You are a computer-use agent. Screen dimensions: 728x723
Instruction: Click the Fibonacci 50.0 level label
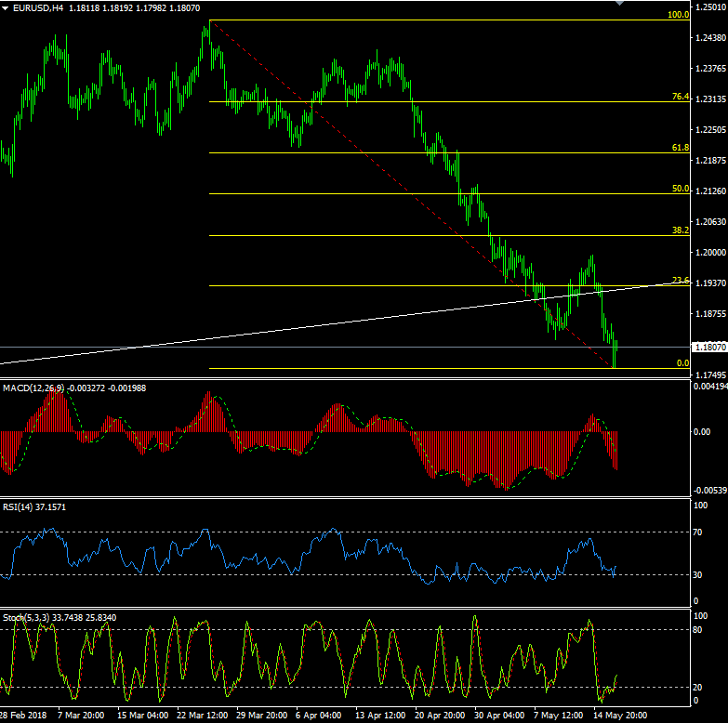(680, 189)
